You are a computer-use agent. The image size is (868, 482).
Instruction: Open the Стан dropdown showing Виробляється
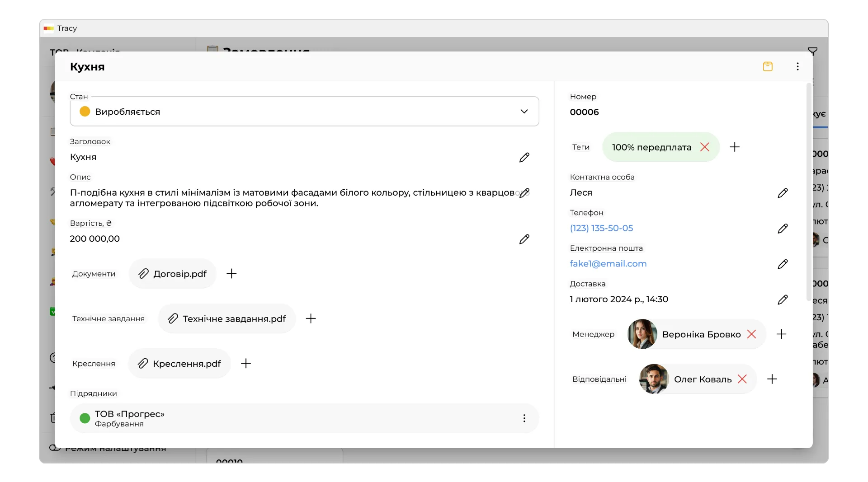(x=304, y=111)
